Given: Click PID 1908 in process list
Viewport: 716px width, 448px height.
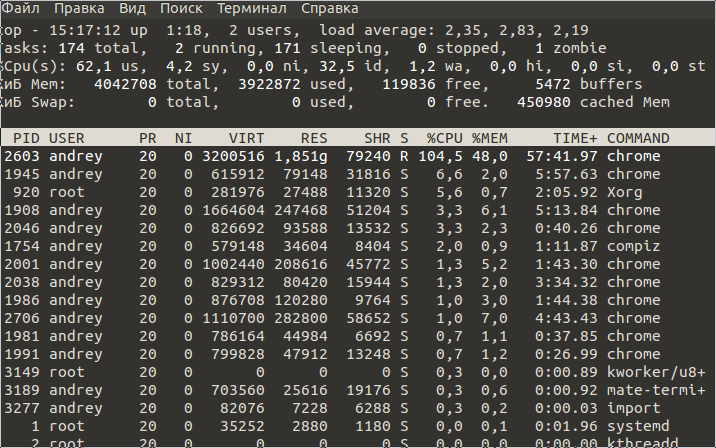Looking at the screenshot, I should coord(22,210).
